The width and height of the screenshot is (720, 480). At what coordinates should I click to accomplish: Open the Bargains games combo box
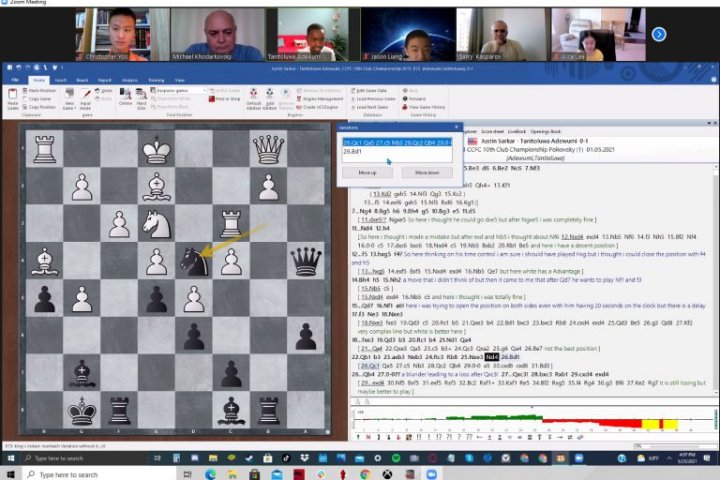180,90
